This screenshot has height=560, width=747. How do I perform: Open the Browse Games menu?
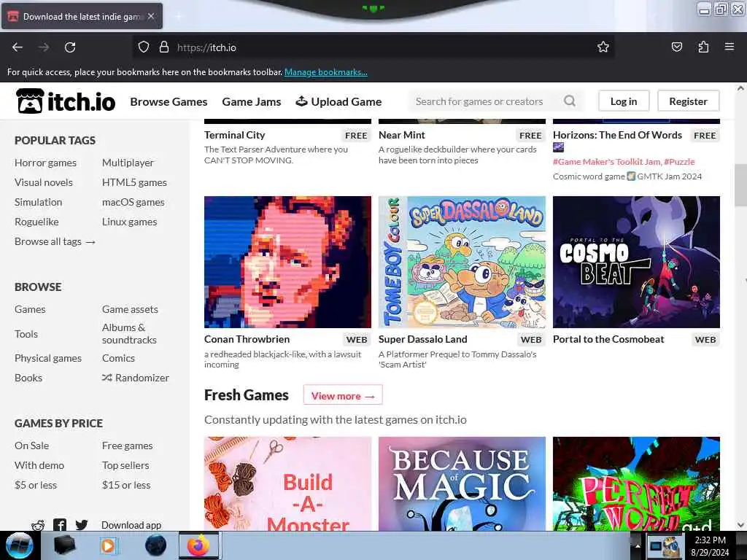tap(169, 101)
